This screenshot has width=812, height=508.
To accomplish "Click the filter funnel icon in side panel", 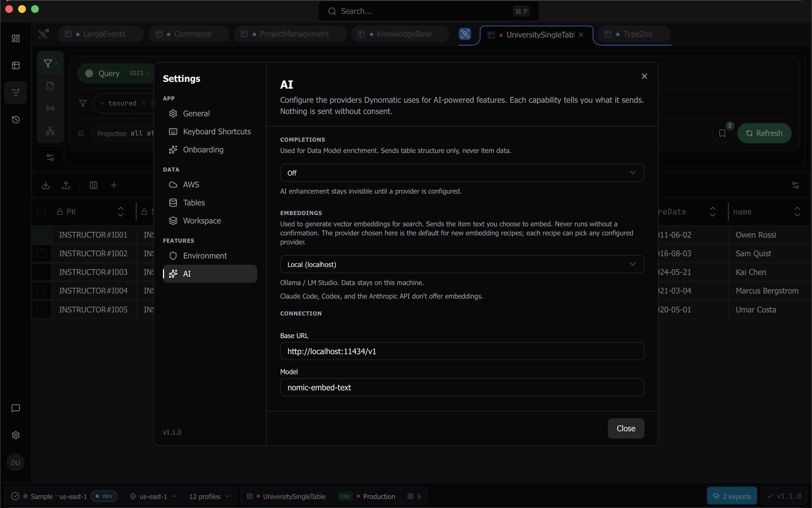I will tap(48, 63).
